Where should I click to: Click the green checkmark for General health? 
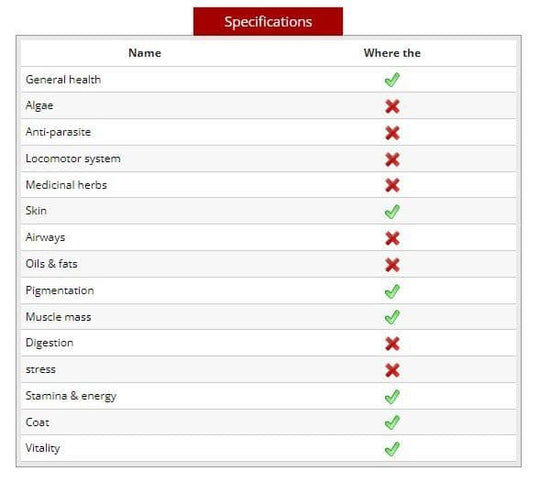(x=392, y=80)
